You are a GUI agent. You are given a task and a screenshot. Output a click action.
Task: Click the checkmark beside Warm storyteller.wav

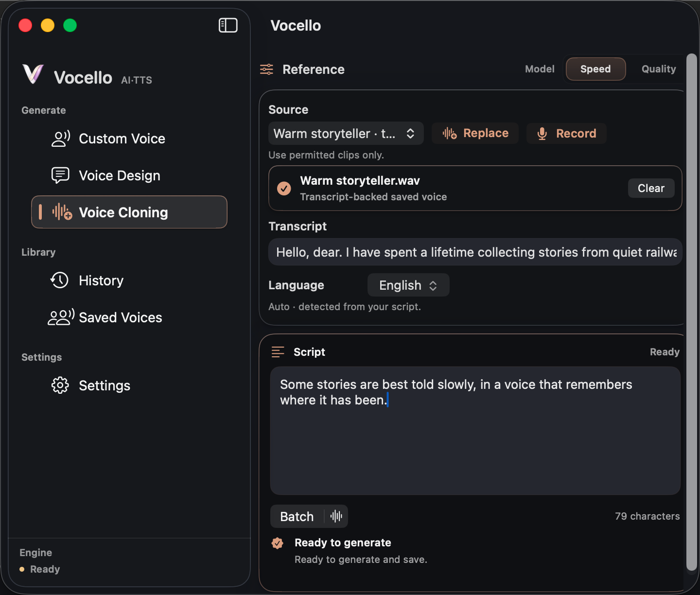(284, 188)
